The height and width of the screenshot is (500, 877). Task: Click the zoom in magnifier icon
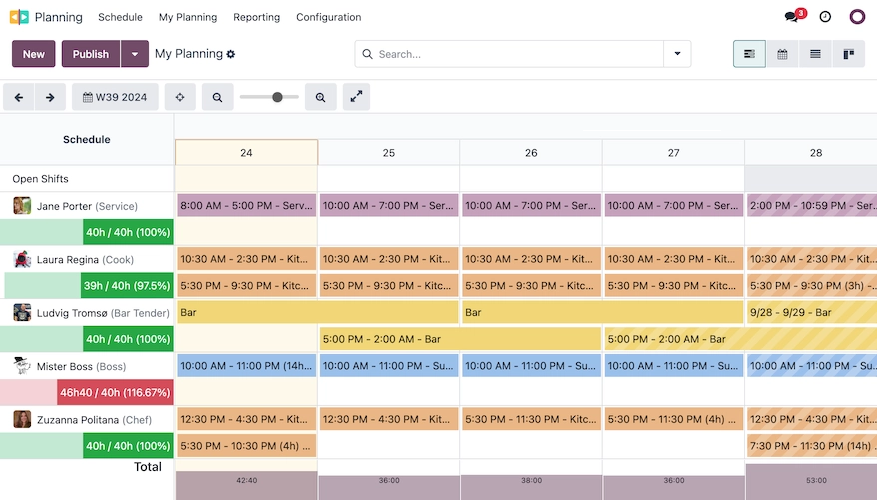tap(321, 97)
